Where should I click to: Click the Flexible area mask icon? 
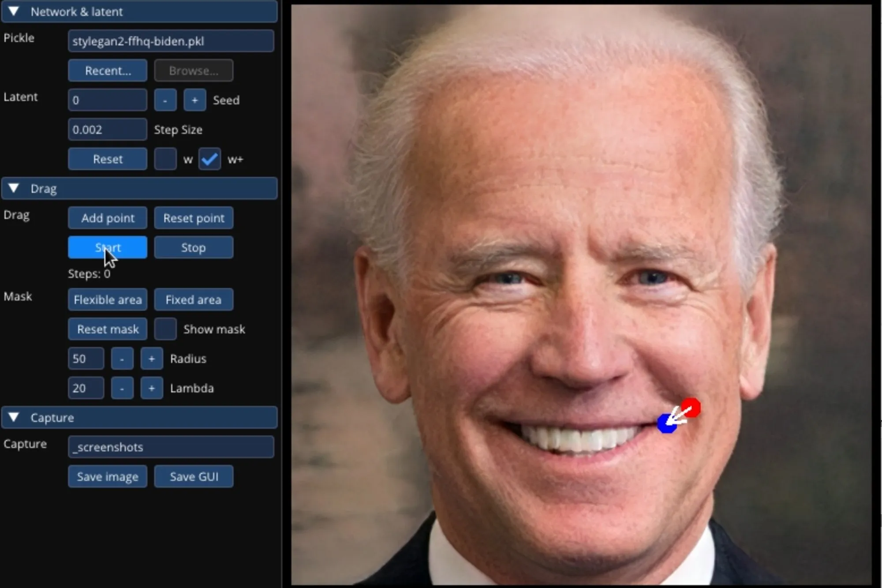click(x=107, y=299)
